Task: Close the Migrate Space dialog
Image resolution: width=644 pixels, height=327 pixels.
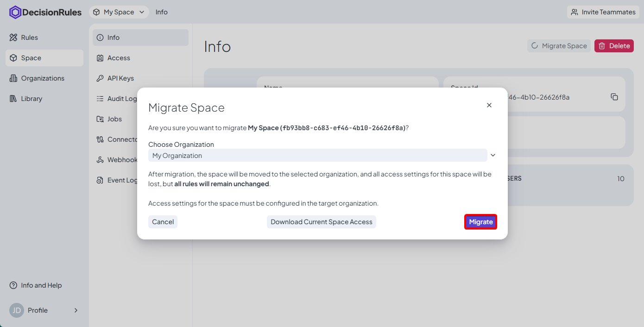Action: (489, 105)
